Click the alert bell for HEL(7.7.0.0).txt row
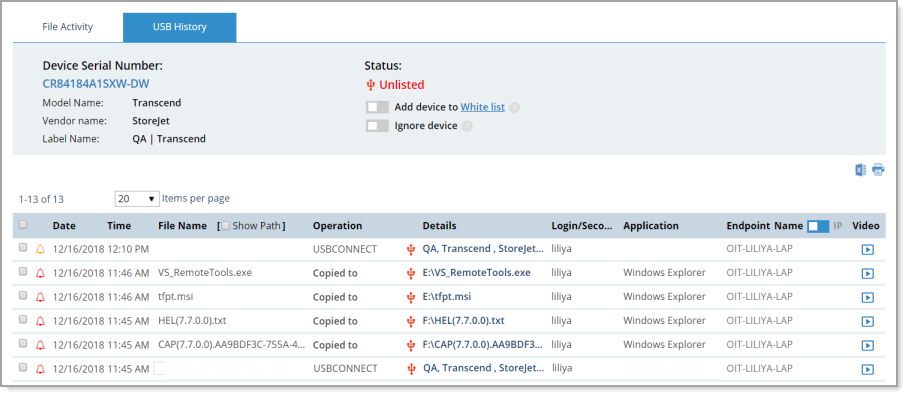908x397 pixels. (x=40, y=321)
